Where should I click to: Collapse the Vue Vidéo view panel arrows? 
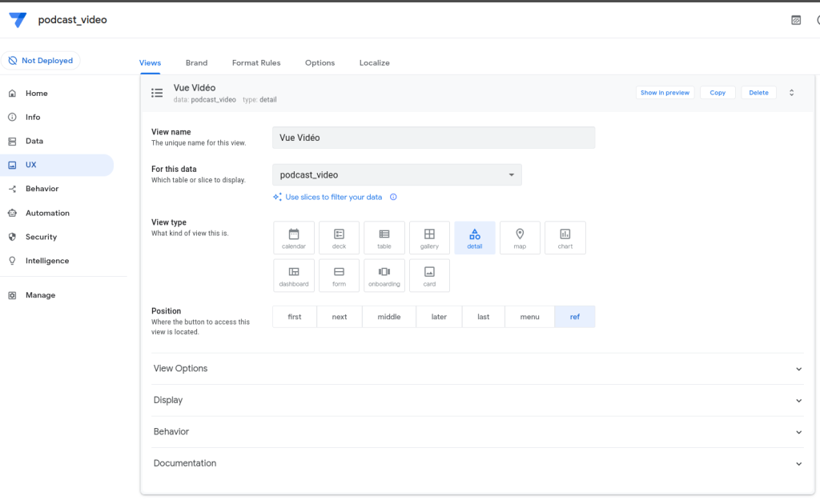point(792,93)
